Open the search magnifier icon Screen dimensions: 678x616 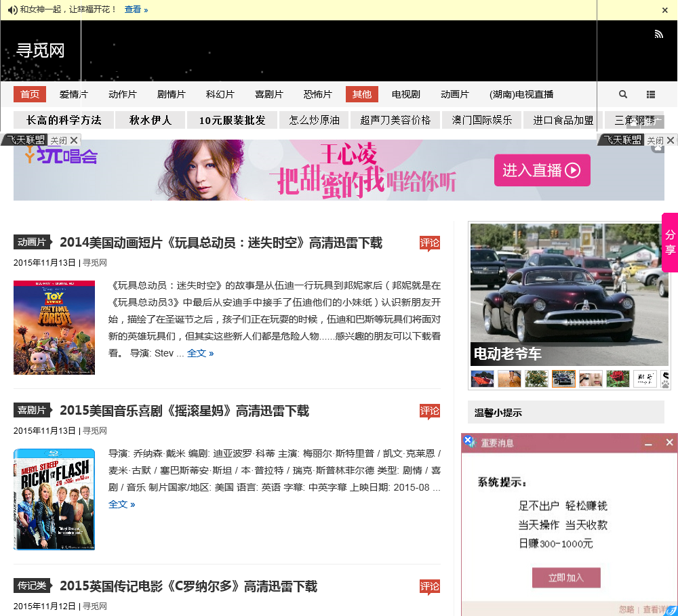coord(622,94)
